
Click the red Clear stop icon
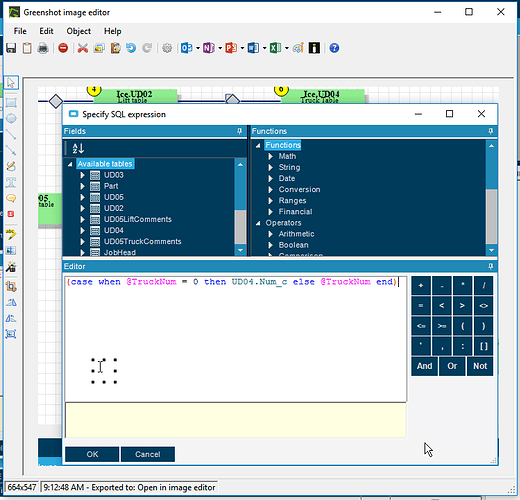[x=63, y=48]
